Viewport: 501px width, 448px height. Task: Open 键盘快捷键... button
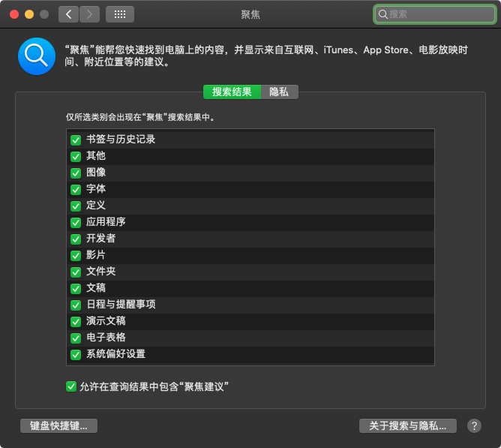pos(58,426)
